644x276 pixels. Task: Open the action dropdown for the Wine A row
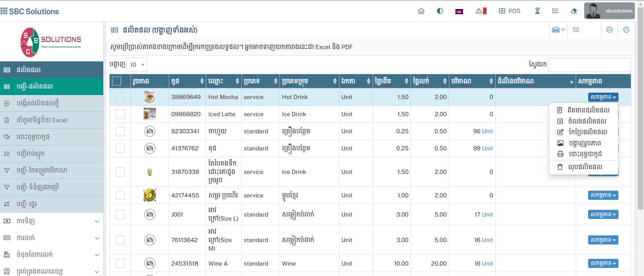tap(603, 264)
